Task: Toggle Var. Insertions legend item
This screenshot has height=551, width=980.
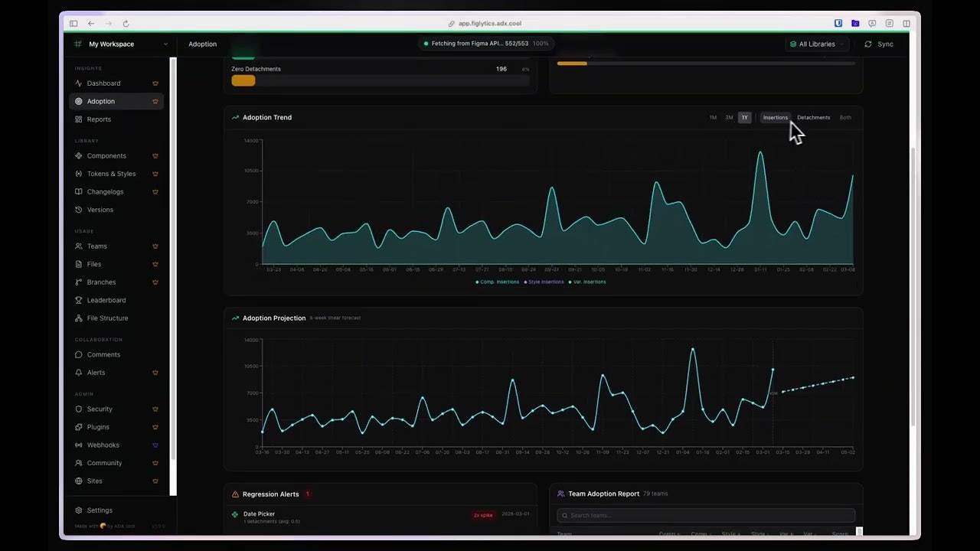Action: click(587, 282)
